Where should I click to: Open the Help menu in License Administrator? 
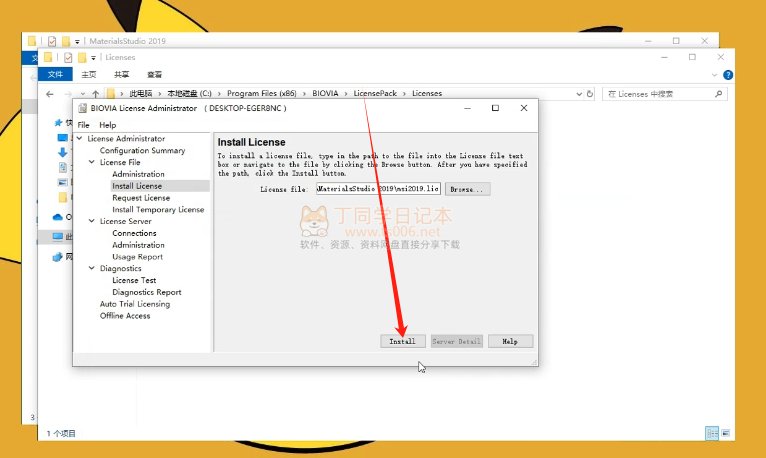(x=107, y=125)
